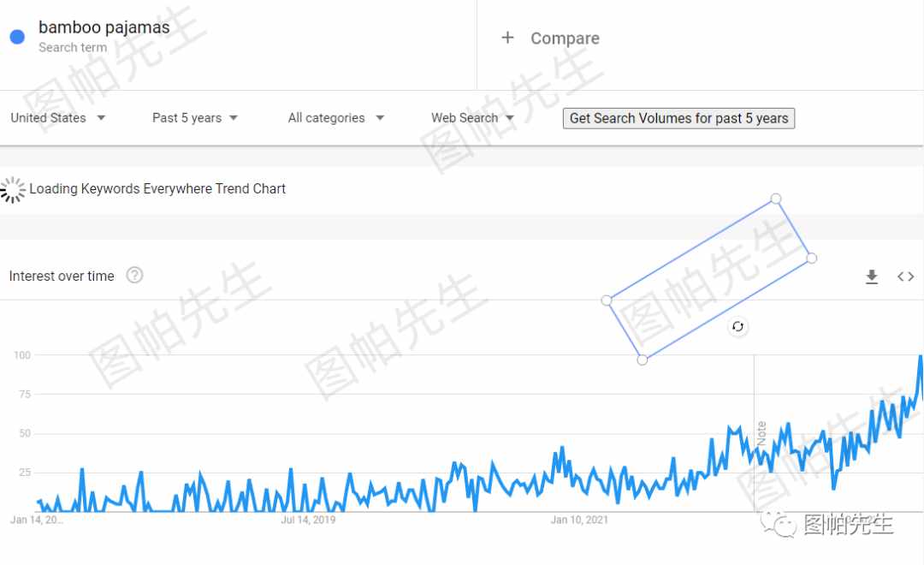Viewport: 924px width, 565px height.
Task: Click the help icon beside Interest over time
Action: (x=134, y=276)
